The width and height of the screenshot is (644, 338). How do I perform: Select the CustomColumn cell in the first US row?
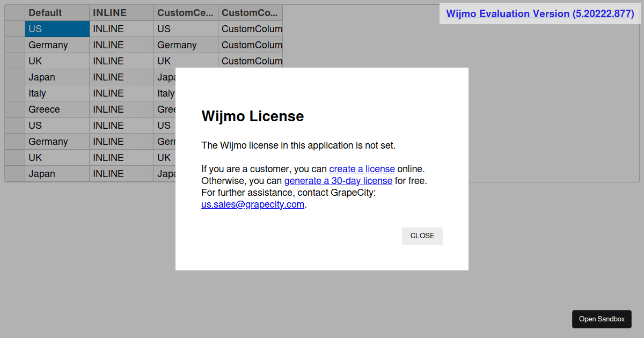point(250,29)
